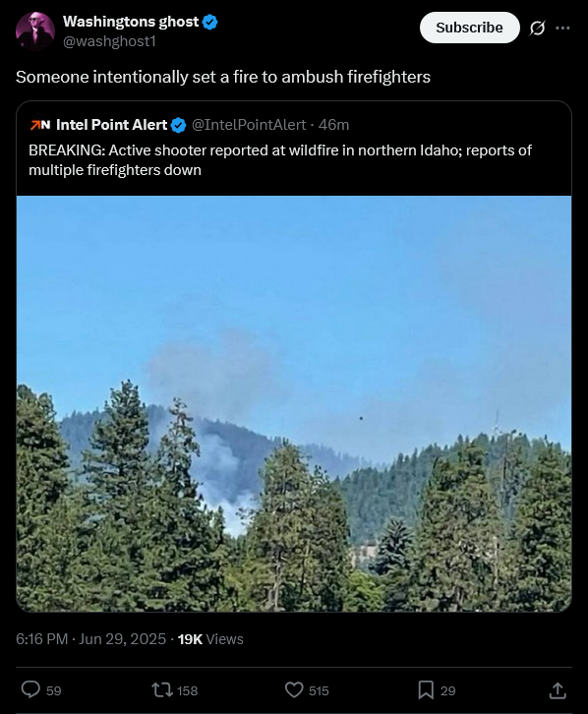This screenshot has height=714, width=588.
Task: Open the Grok slashed-circle icon beside Subscribe
Action: (x=537, y=29)
